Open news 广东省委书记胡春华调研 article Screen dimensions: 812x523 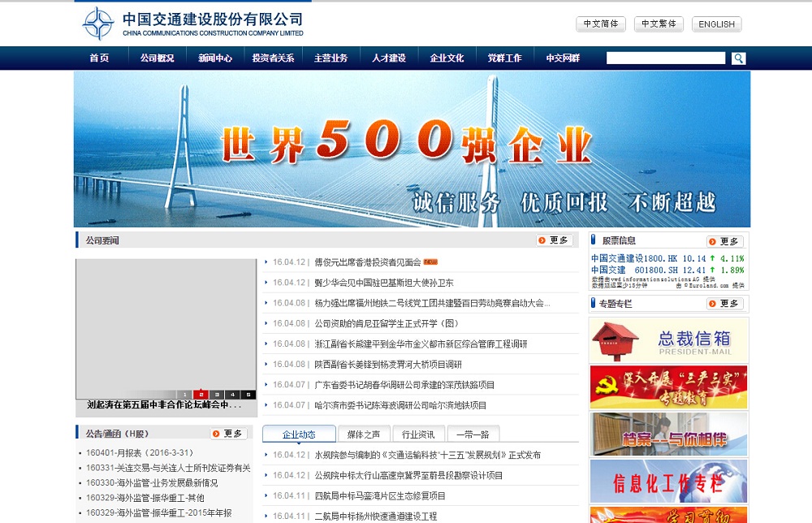(404, 385)
